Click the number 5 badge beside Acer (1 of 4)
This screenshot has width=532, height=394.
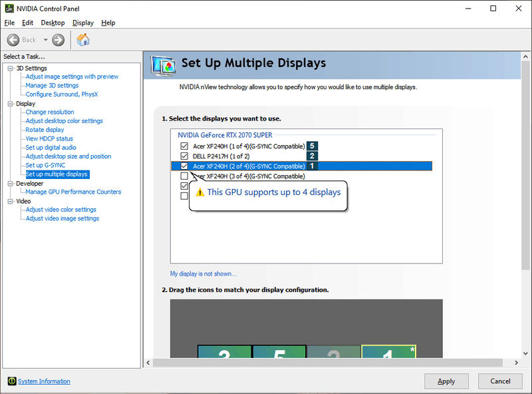tap(312, 146)
